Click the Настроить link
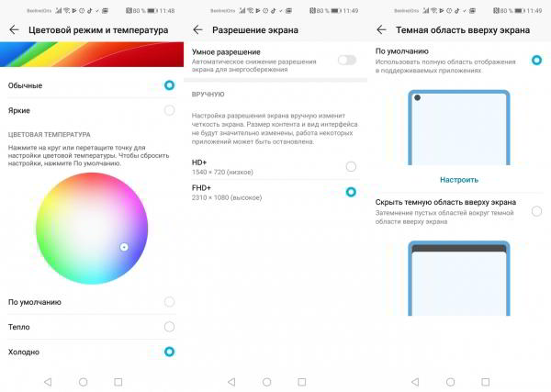The width and height of the screenshot is (551, 392). tap(459, 180)
